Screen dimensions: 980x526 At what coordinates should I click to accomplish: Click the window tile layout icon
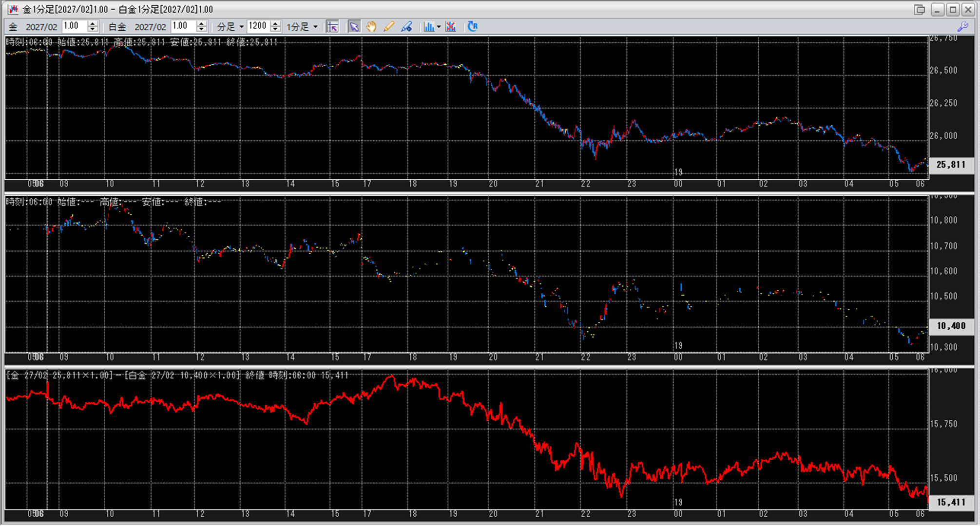(x=919, y=9)
